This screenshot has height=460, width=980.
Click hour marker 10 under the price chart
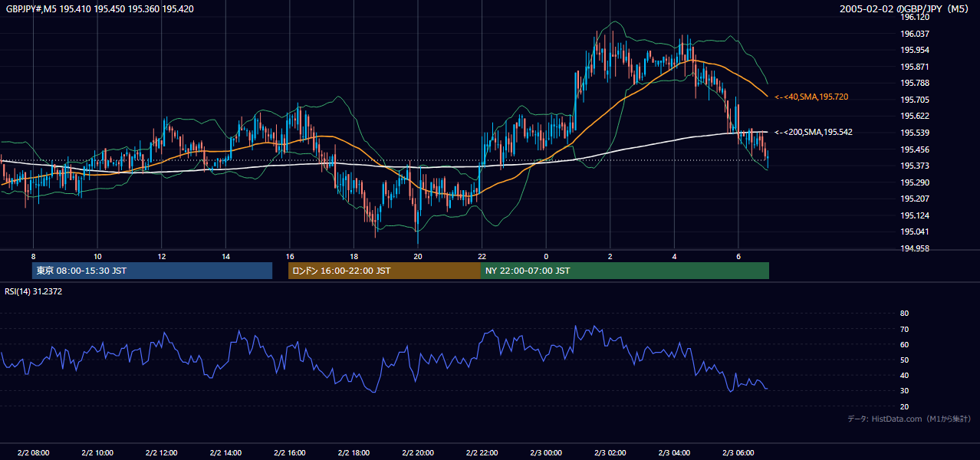(x=97, y=256)
